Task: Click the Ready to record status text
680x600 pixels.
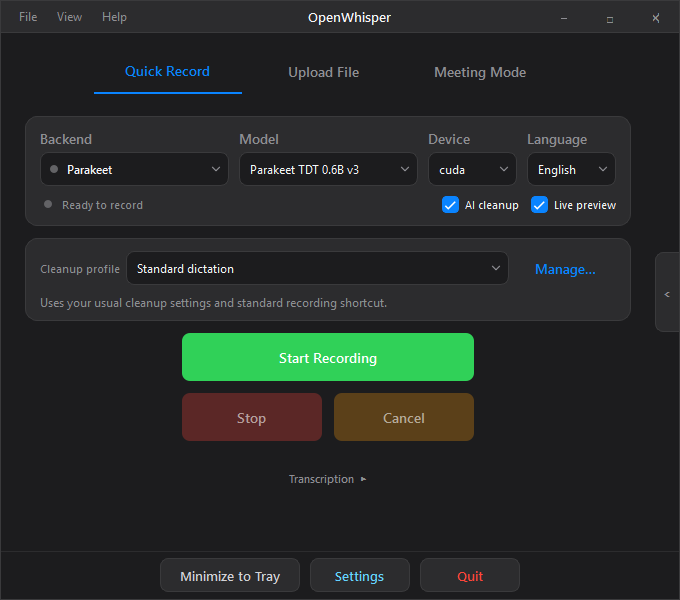Action: point(102,205)
